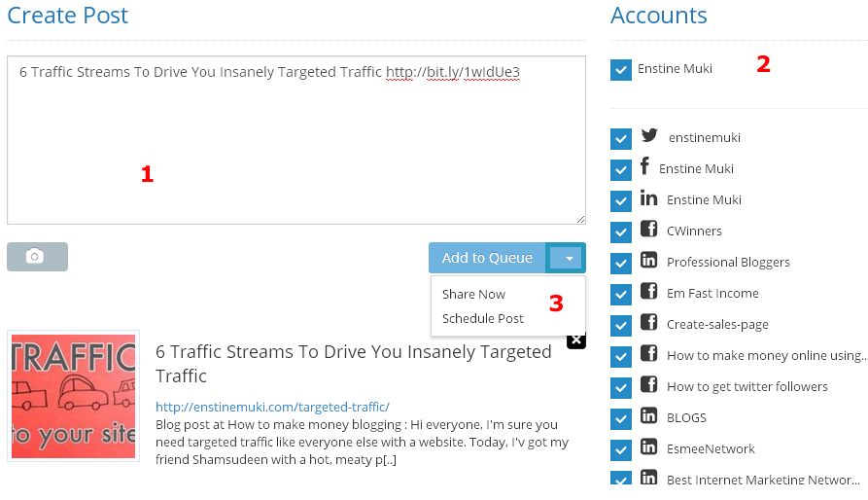868x500 pixels.
Task: Uncheck the Create-sales-page checkbox
Action: 621,326
